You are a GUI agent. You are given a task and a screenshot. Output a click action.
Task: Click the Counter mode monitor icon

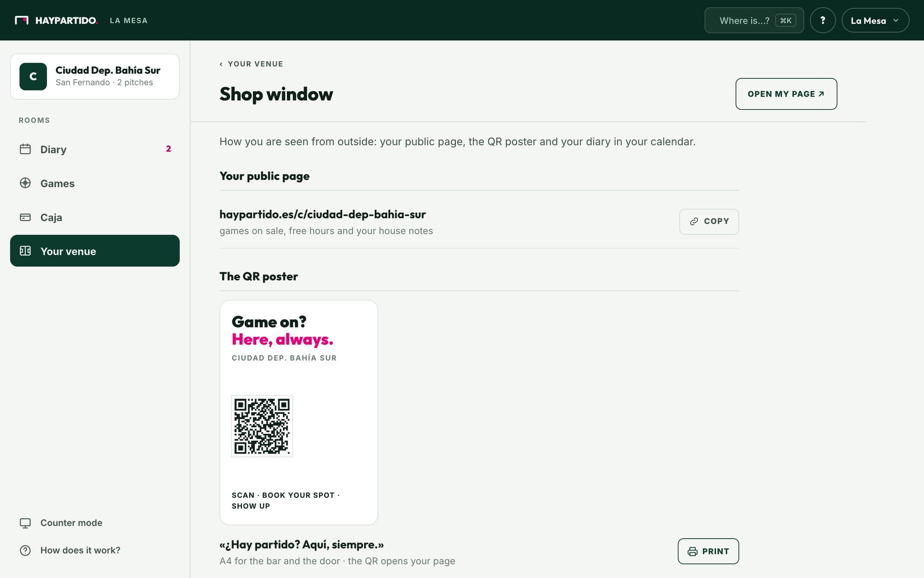coord(25,523)
